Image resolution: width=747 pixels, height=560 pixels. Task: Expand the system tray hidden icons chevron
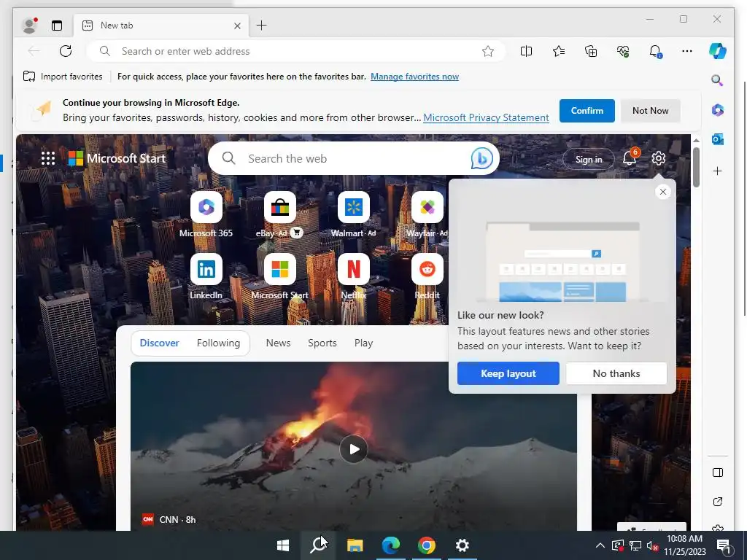click(600, 545)
